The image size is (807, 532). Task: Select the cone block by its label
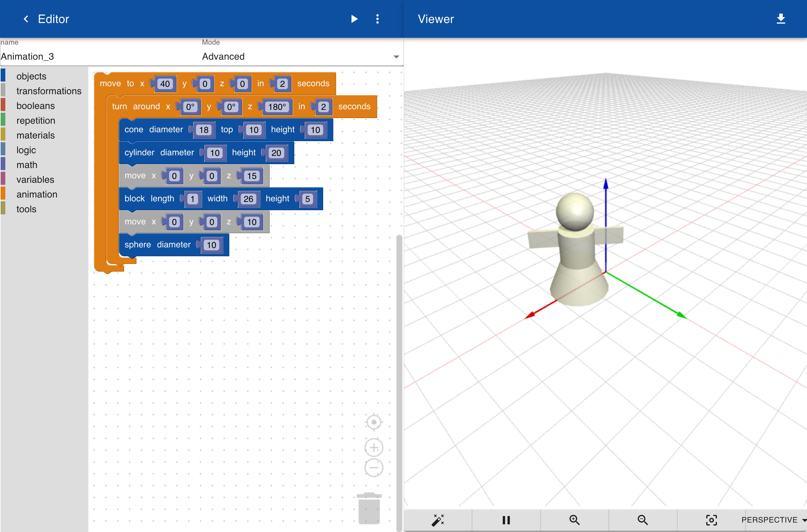(x=134, y=130)
